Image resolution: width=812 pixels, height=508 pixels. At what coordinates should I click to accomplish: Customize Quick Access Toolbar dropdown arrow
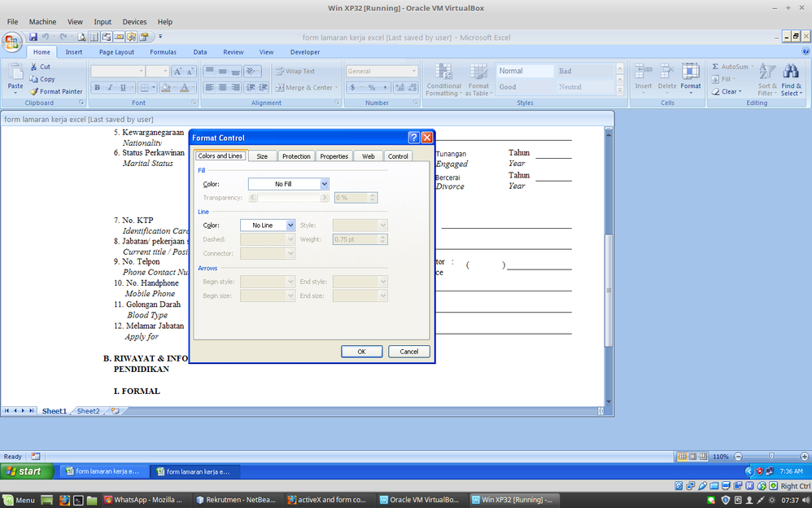click(x=160, y=37)
